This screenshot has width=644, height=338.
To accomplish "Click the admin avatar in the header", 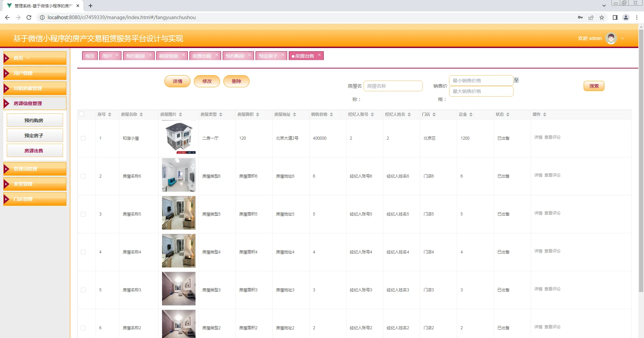I will (611, 38).
